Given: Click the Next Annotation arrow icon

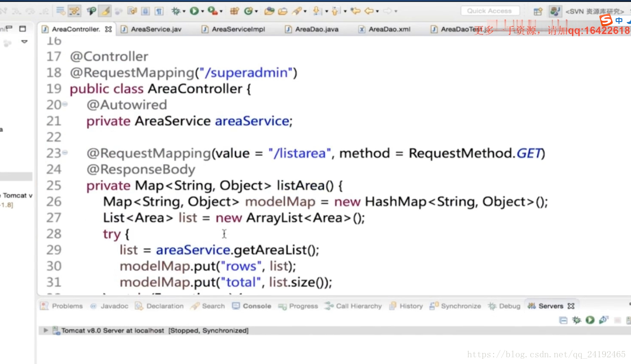Looking at the screenshot, I should 317,11.
